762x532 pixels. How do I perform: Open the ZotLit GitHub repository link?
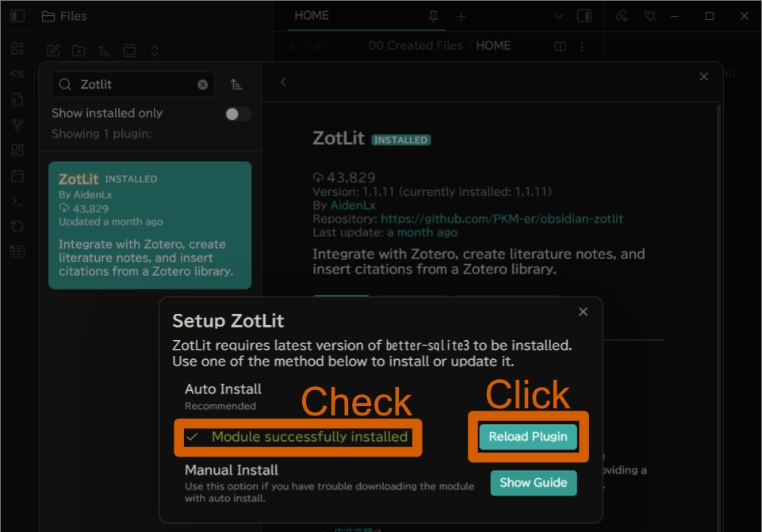tap(501, 219)
